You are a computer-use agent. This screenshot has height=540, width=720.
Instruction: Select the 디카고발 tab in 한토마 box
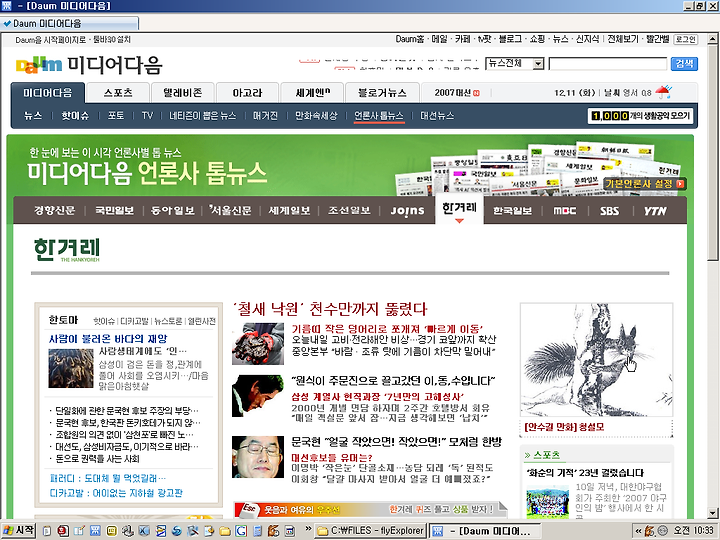coord(135,321)
